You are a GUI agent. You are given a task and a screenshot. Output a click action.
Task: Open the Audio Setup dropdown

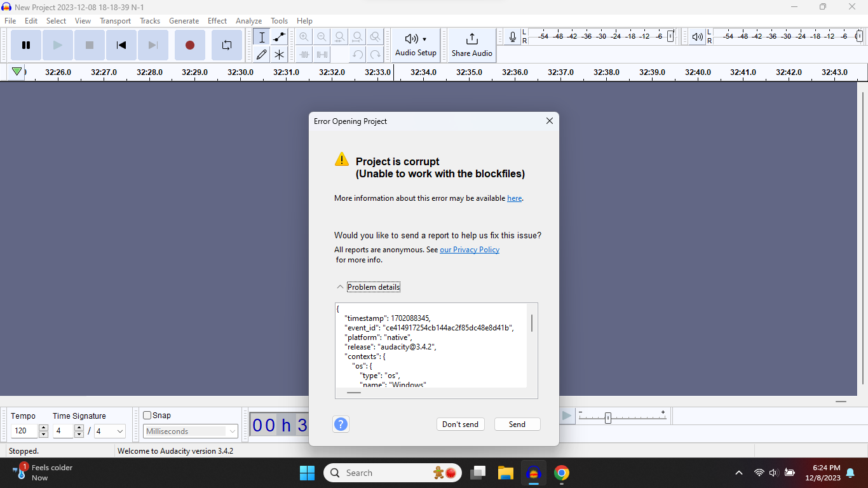pyautogui.click(x=416, y=45)
